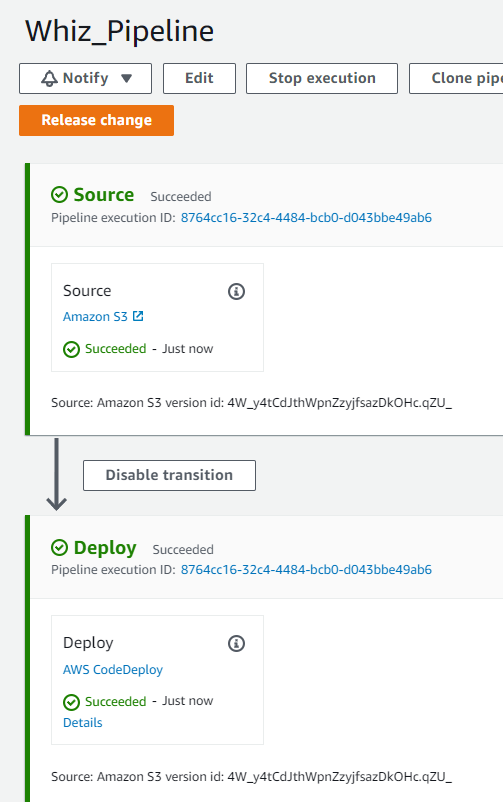The height and width of the screenshot is (802, 503).
Task: Click the transition arrow between stages
Action: [x=56, y=474]
